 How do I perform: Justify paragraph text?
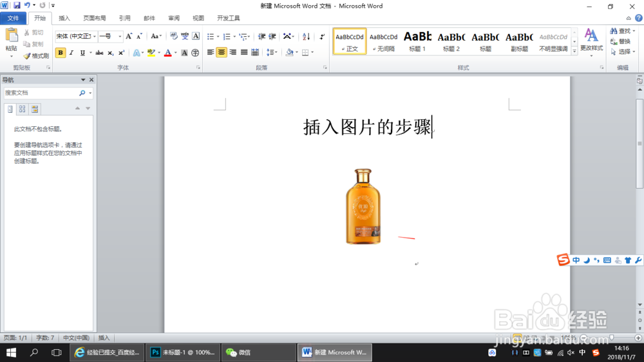244,52
